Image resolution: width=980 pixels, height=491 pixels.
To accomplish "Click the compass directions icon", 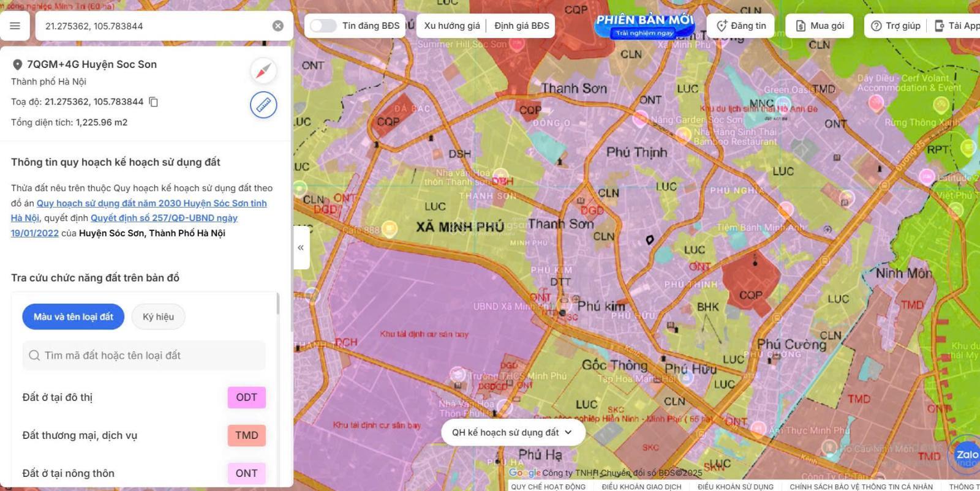I will click(x=263, y=71).
